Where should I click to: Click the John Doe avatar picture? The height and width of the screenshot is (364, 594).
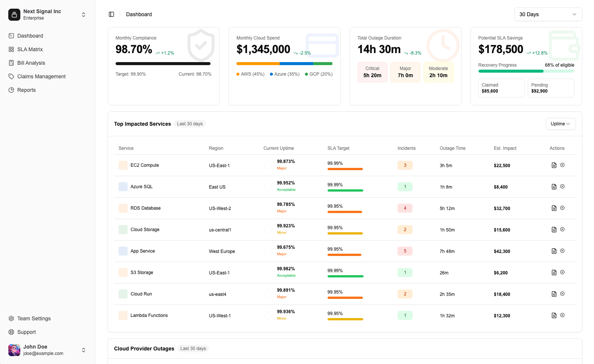tap(14, 350)
